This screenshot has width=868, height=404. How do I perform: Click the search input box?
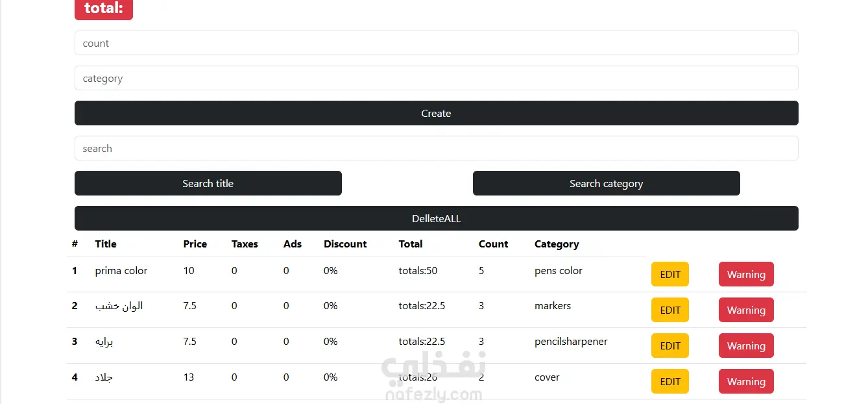tap(436, 149)
